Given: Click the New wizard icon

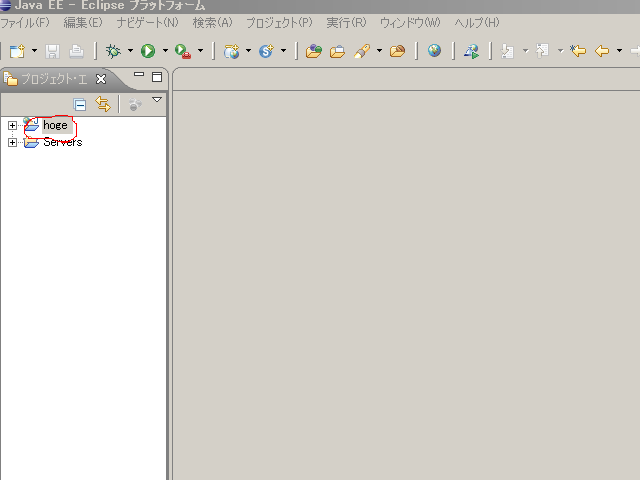Looking at the screenshot, I should [17, 51].
